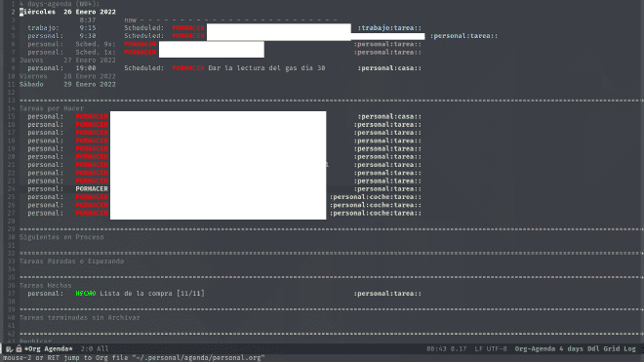Click the 9:15 scheduled time
Image resolution: width=644 pixels, height=362 pixels.
click(x=88, y=28)
